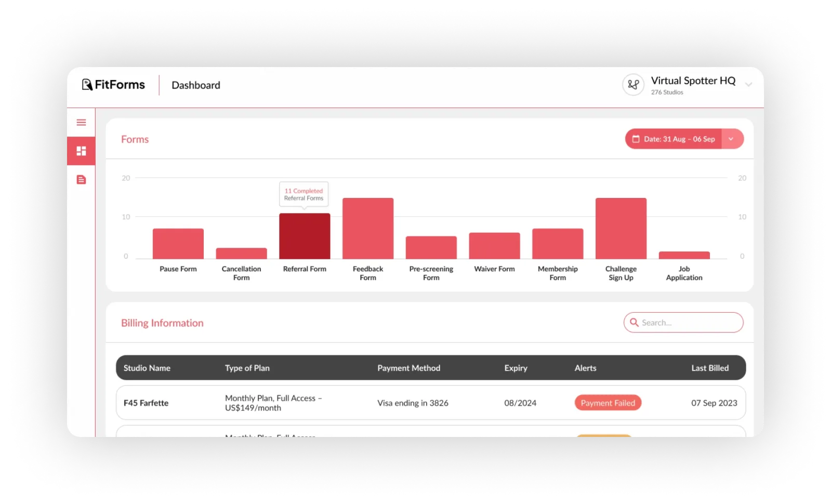The height and width of the screenshot is (504, 831).
Task: Click the Job Application bar
Action: (x=684, y=255)
